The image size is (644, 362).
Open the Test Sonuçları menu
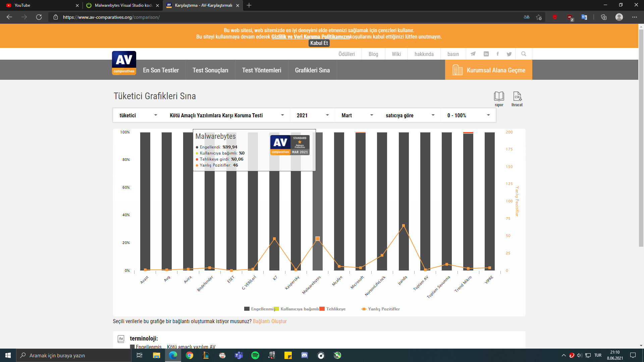pyautogui.click(x=210, y=70)
